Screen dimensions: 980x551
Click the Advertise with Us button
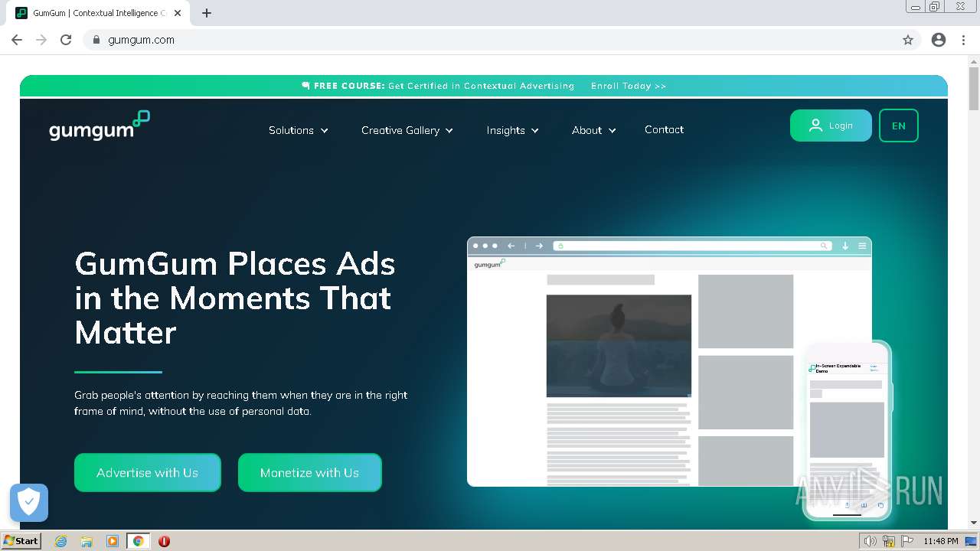(x=148, y=472)
